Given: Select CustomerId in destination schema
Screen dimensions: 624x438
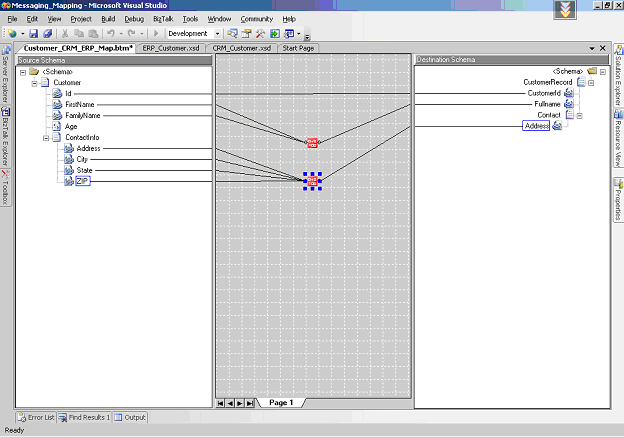Looking at the screenshot, I should 544,93.
